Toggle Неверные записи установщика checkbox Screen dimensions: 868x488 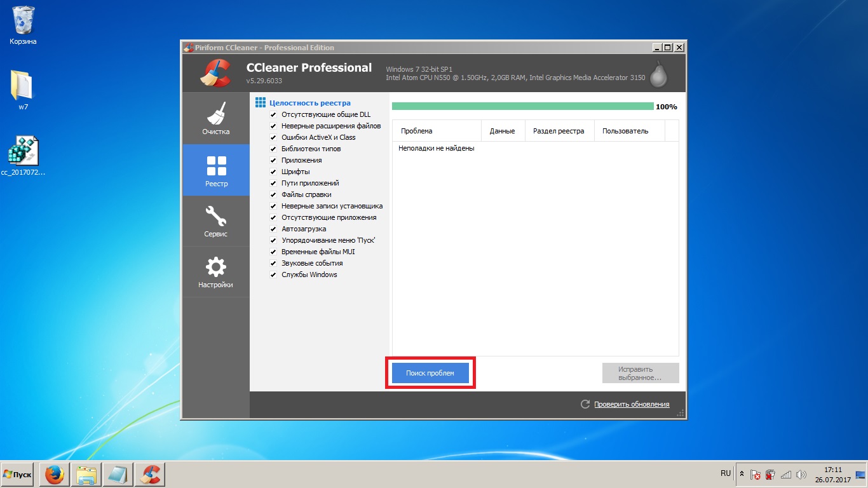coord(273,206)
